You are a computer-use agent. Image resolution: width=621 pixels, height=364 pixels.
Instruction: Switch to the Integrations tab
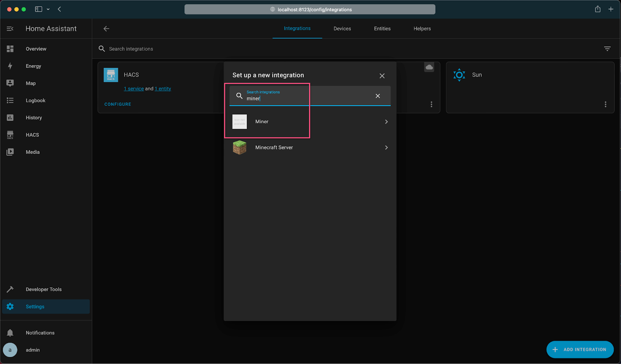[297, 29]
